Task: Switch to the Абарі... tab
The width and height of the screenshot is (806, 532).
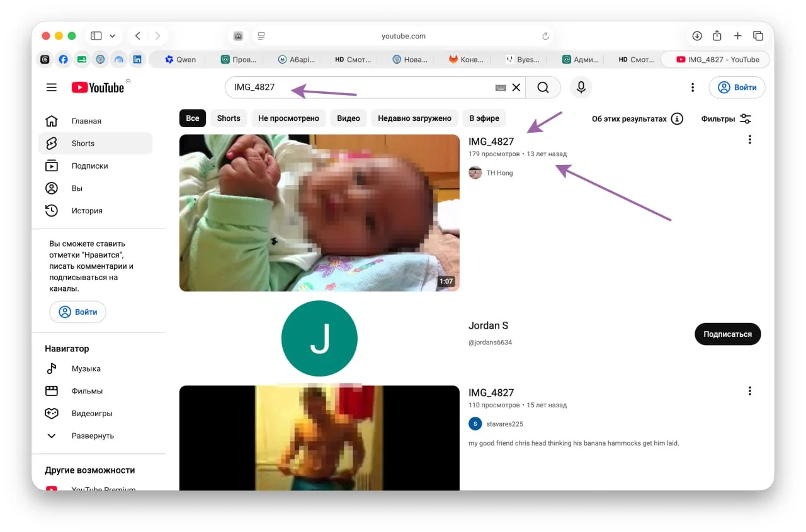Action: pyautogui.click(x=295, y=60)
